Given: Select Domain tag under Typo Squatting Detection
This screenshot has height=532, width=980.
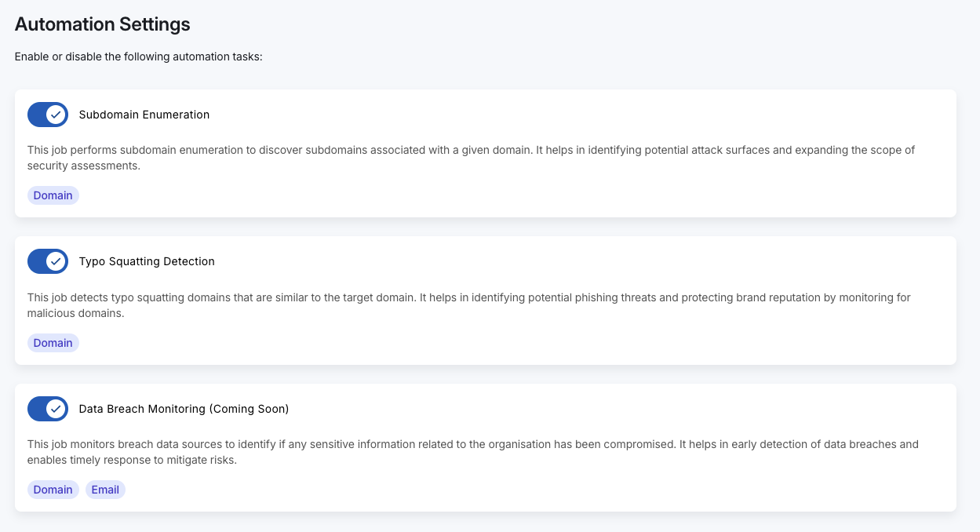Looking at the screenshot, I should pos(53,343).
